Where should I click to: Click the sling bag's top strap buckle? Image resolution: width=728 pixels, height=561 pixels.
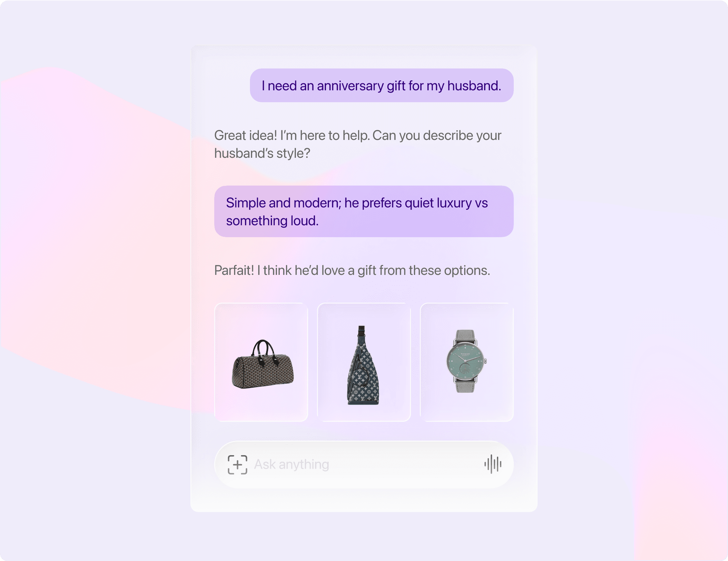[x=362, y=331]
